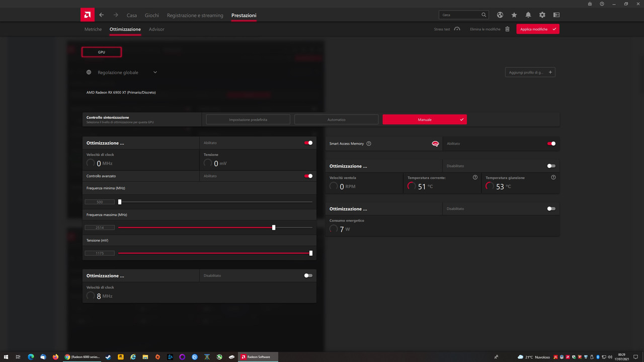Select the Ottimizzazione sub-tab
The image size is (644, 362).
[x=125, y=29]
